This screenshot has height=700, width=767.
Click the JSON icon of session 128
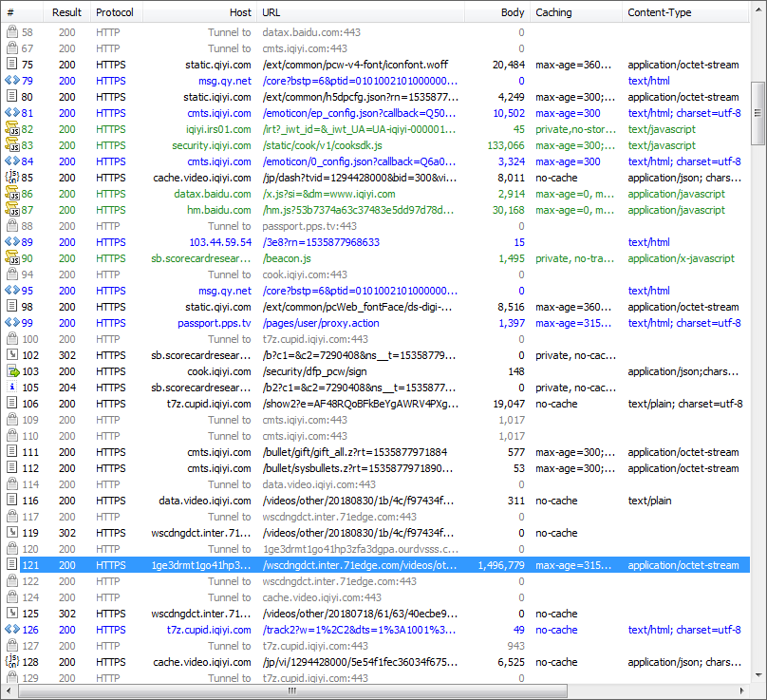point(12,662)
